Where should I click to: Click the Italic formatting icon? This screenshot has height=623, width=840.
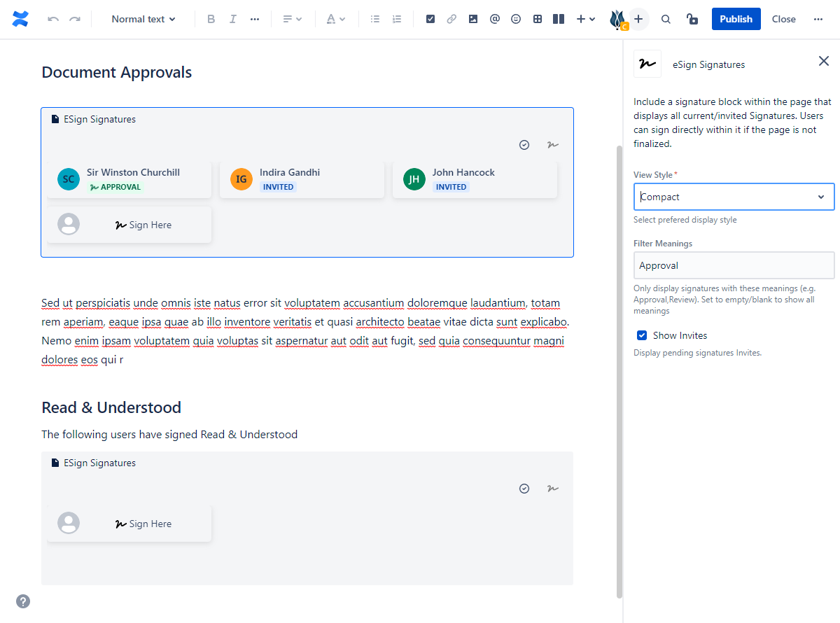point(233,19)
